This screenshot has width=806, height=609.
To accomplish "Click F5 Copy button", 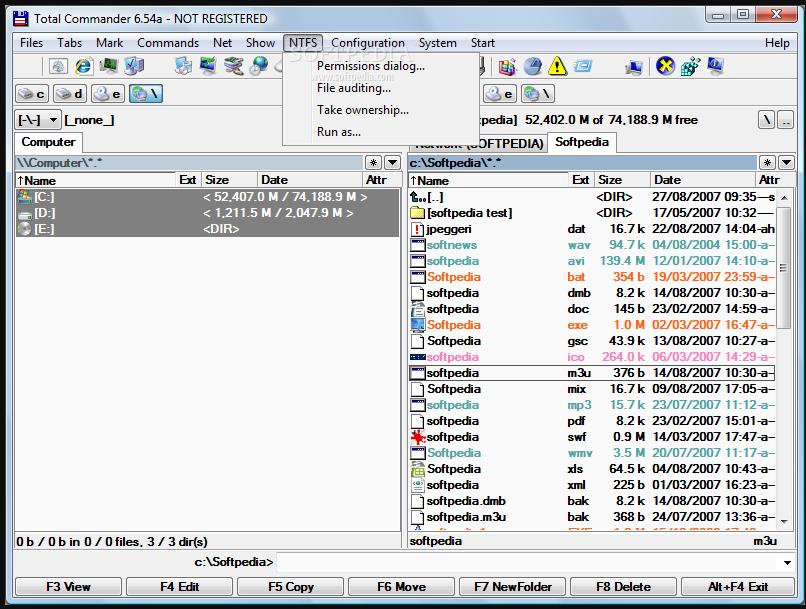I will tap(290, 587).
